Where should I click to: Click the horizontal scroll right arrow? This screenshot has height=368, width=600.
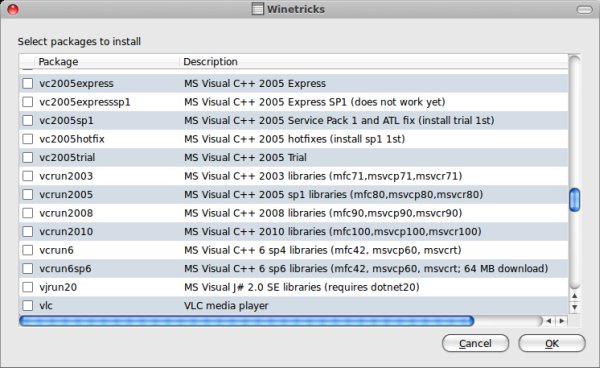point(562,321)
